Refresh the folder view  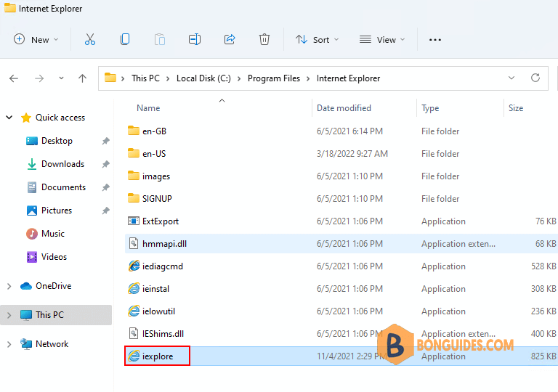535,78
